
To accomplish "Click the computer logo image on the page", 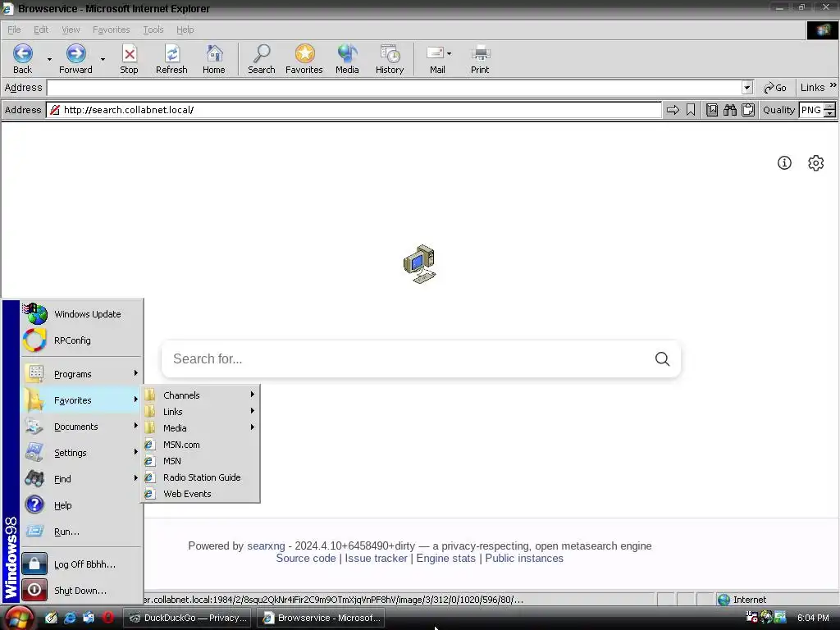I will tap(419, 264).
